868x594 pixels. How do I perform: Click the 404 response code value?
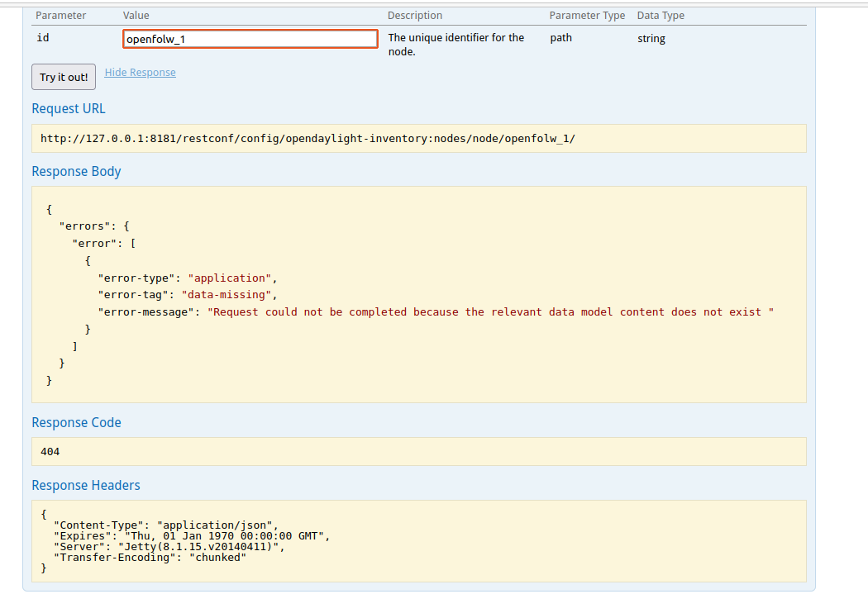pyautogui.click(x=50, y=452)
